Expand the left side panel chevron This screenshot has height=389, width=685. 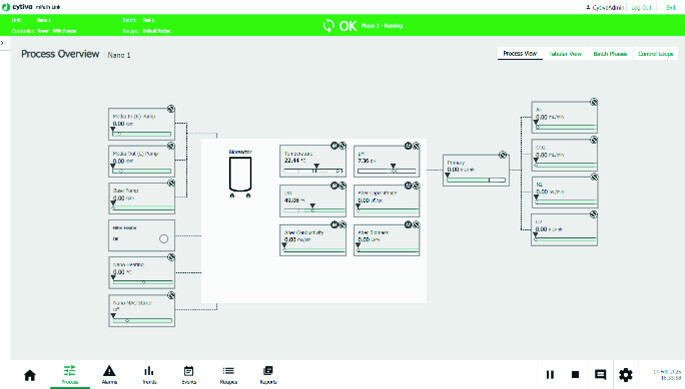[3, 43]
